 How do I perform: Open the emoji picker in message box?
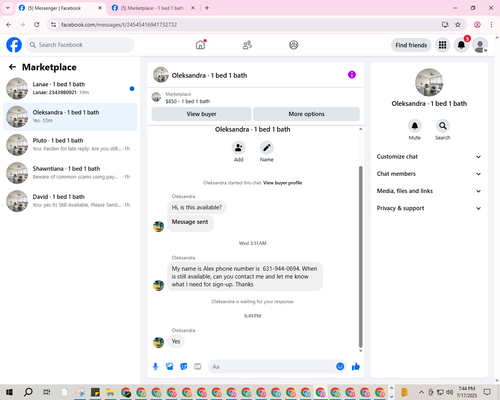[340, 367]
